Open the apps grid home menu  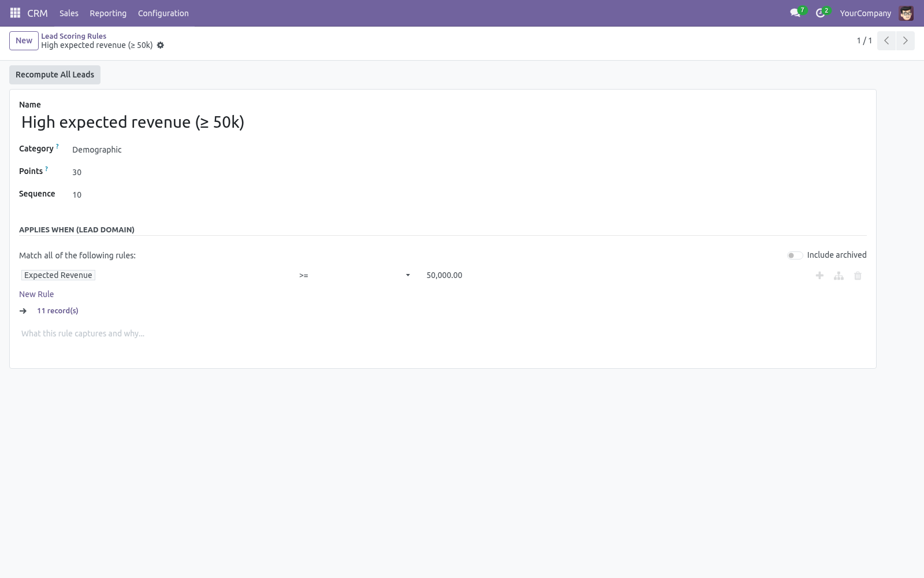click(x=15, y=13)
